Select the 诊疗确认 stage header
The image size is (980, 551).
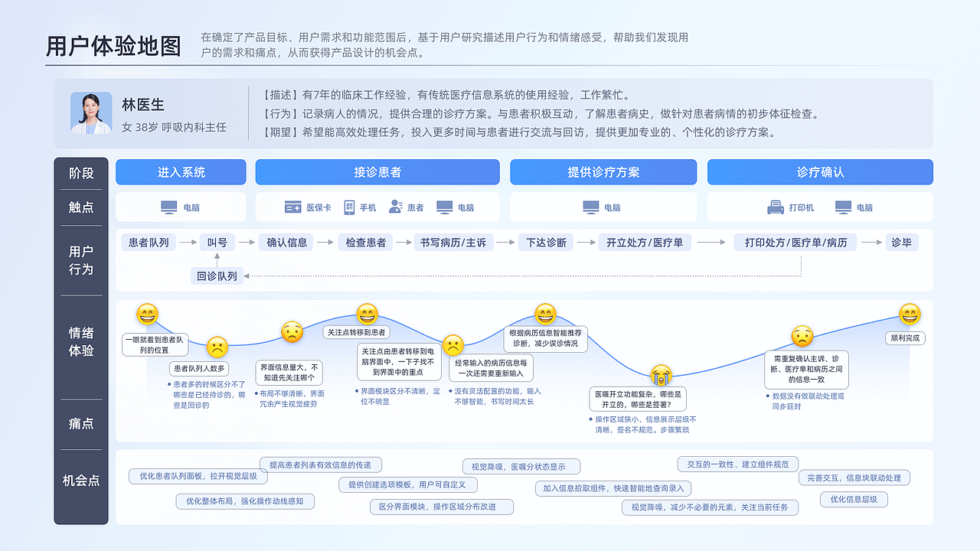pyautogui.click(x=820, y=172)
